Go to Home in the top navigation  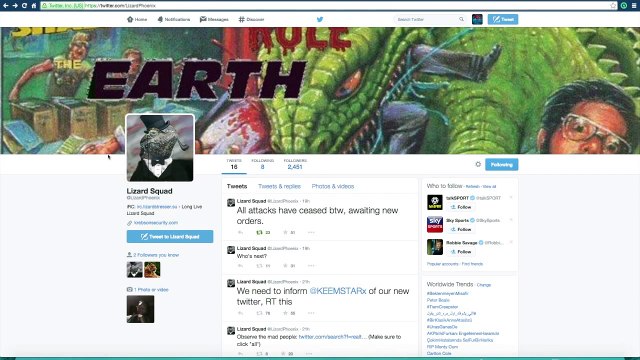[137, 19]
